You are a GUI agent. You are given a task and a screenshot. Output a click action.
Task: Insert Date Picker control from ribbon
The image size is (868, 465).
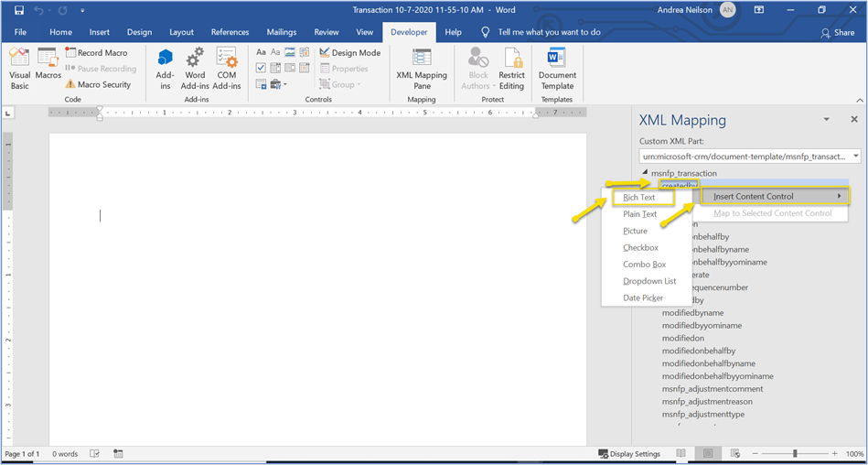(x=304, y=68)
